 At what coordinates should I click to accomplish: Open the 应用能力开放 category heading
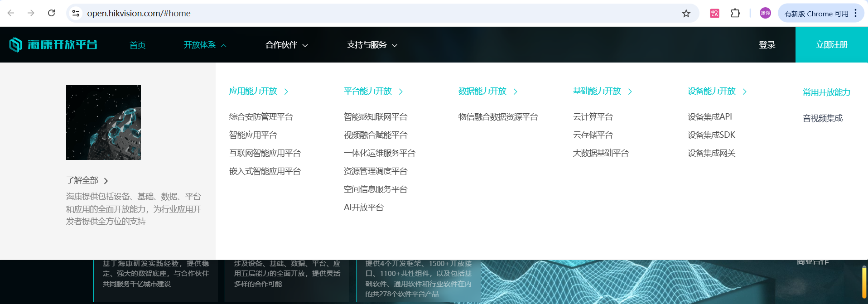[x=259, y=91]
